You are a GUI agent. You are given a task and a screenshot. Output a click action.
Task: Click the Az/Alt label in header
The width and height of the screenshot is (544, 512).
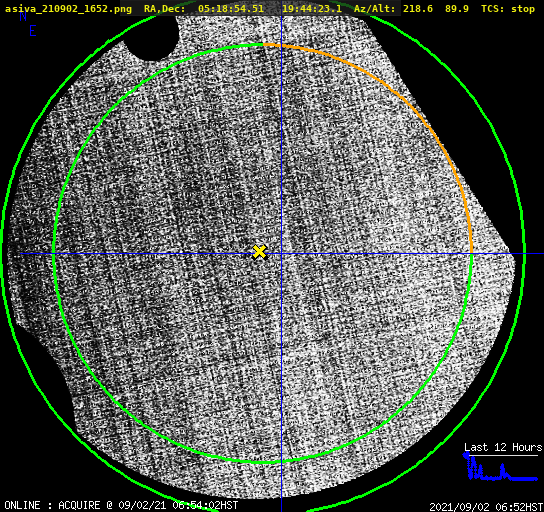click(374, 9)
